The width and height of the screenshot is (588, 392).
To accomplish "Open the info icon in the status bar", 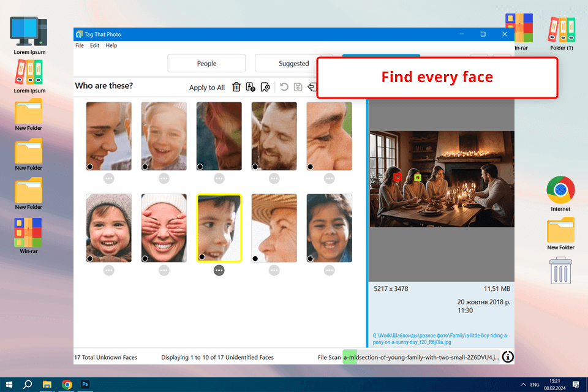I will pyautogui.click(x=508, y=357).
